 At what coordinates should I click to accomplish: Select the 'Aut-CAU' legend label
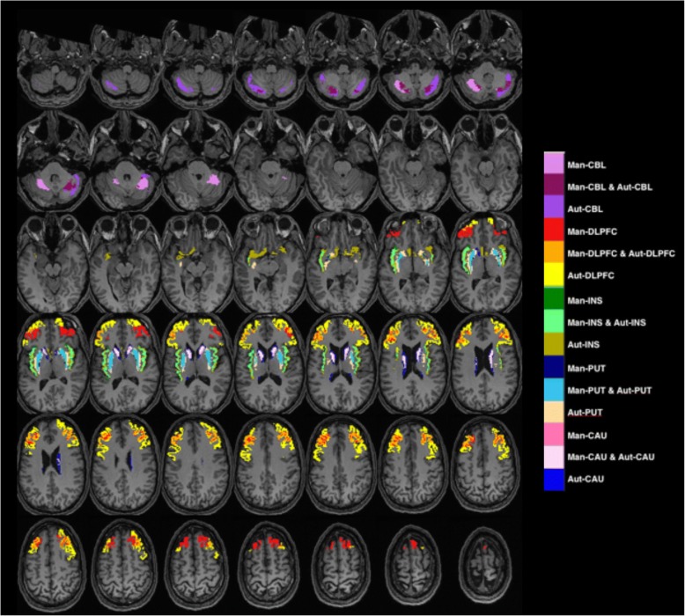[x=586, y=479]
